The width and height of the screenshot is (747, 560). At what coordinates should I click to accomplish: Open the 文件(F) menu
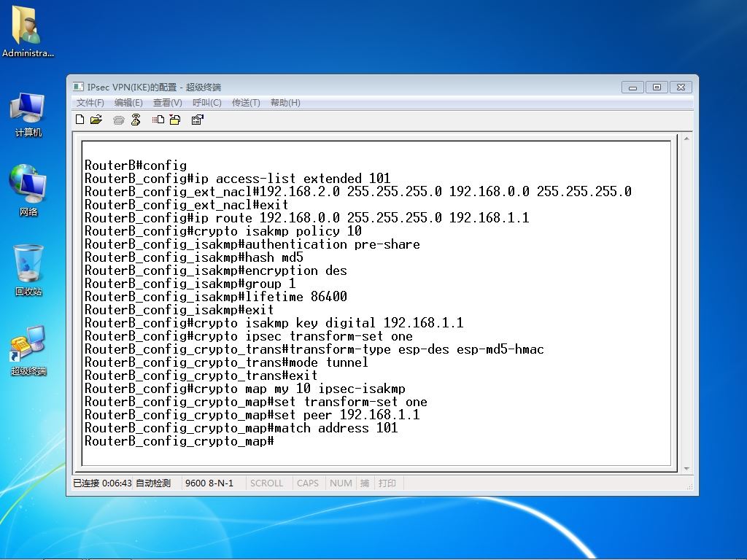coord(90,102)
